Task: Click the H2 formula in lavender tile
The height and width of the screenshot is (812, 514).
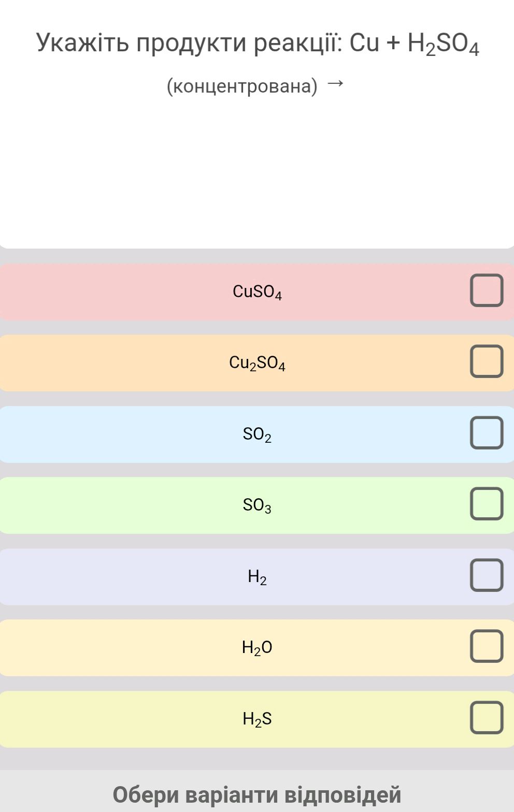Action: [x=257, y=576]
